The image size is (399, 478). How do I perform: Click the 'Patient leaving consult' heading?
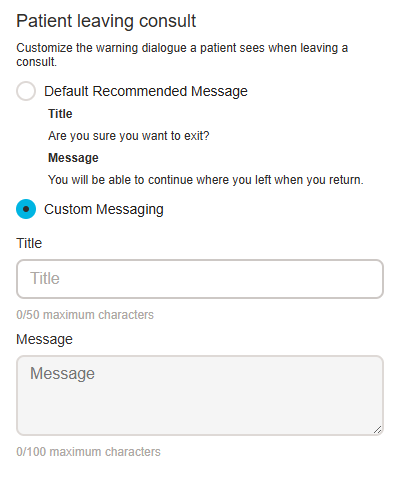(x=106, y=21)
